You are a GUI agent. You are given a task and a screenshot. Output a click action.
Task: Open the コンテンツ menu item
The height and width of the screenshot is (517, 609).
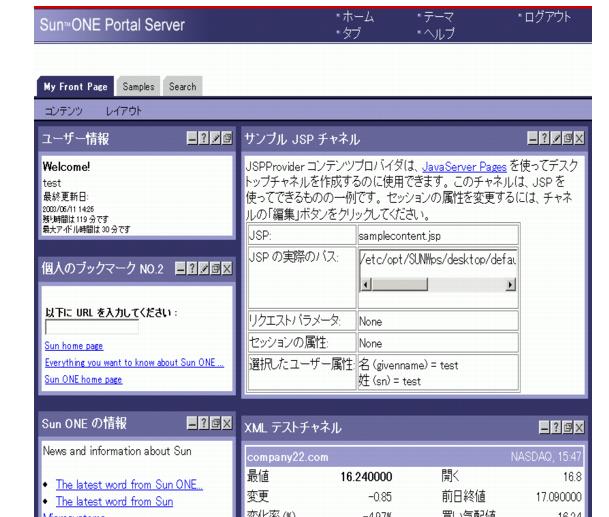pyautogui.click(x=64, y=111)
